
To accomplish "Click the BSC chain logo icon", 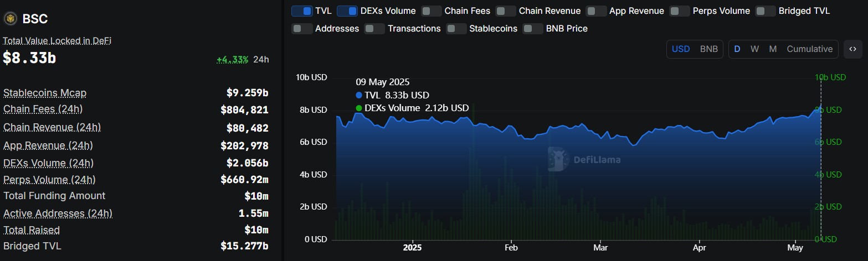I will [x=11, y=19].
